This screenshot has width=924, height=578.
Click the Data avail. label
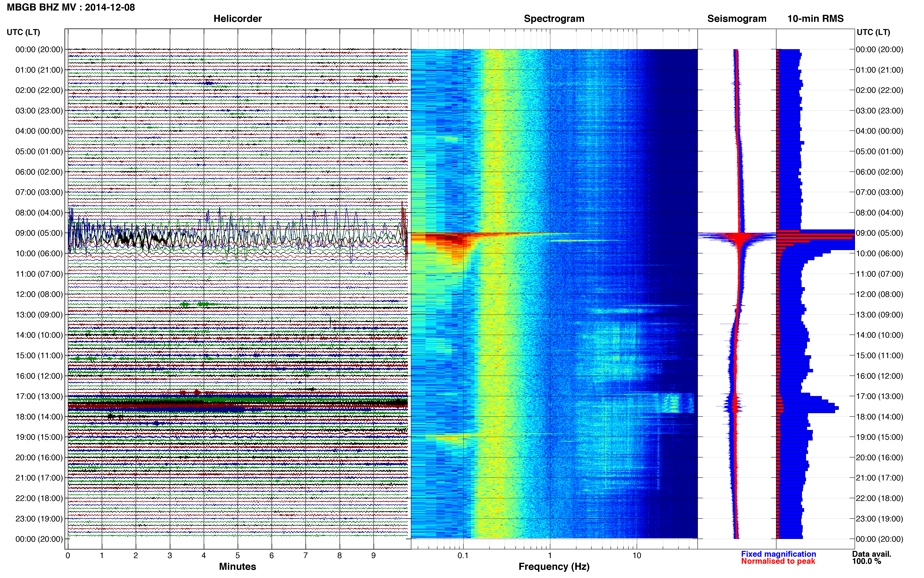click(x=871, y=554)
